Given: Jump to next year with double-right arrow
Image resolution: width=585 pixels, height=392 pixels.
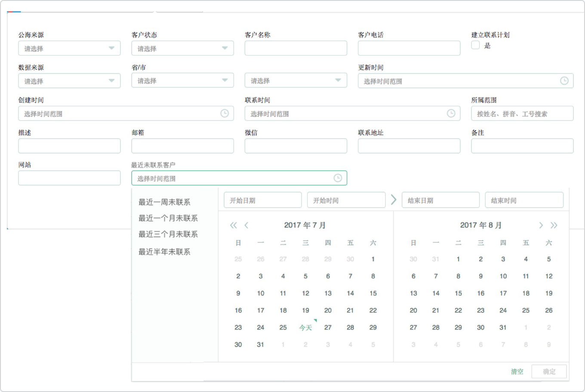Looking at the screenshot, I should 554,225.
